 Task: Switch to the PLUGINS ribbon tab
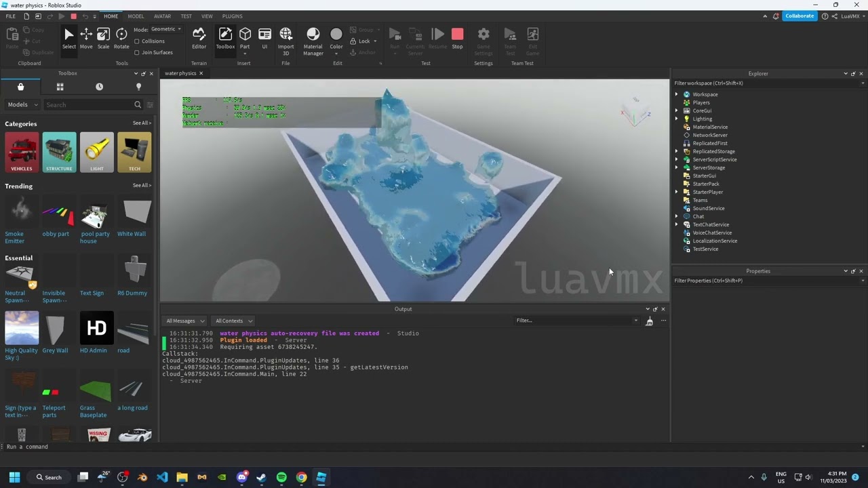click(232, 16)
